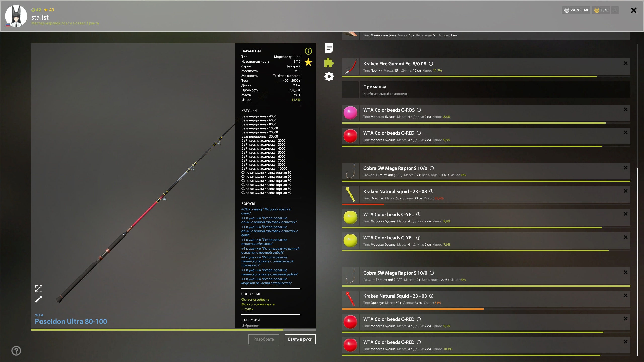Select the +5% Морская ловля в отвес bonus
The width and height of the screenshot is (644, 362).
(266, 211)
